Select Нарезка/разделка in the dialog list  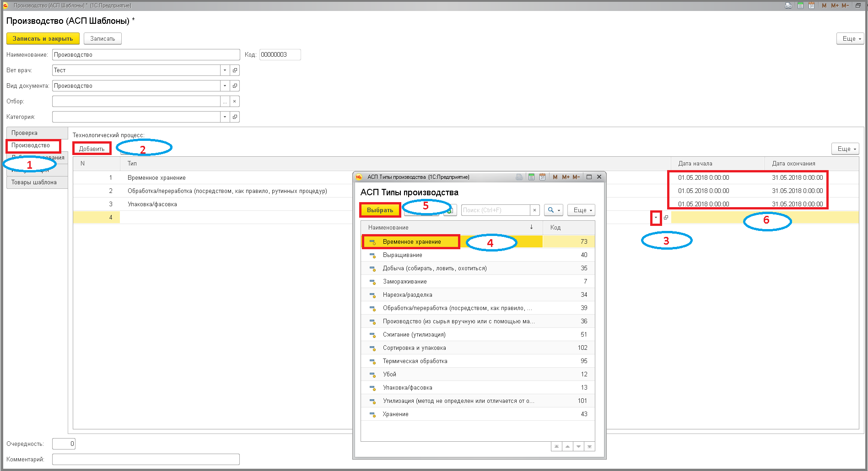pos(478,295)
